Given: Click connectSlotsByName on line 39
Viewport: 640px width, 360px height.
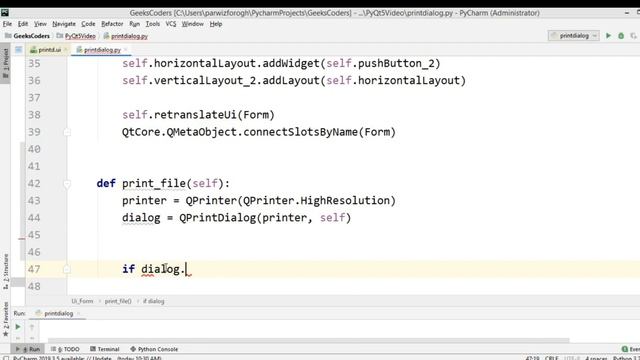Looking at the screenshot, I should 300,132.
